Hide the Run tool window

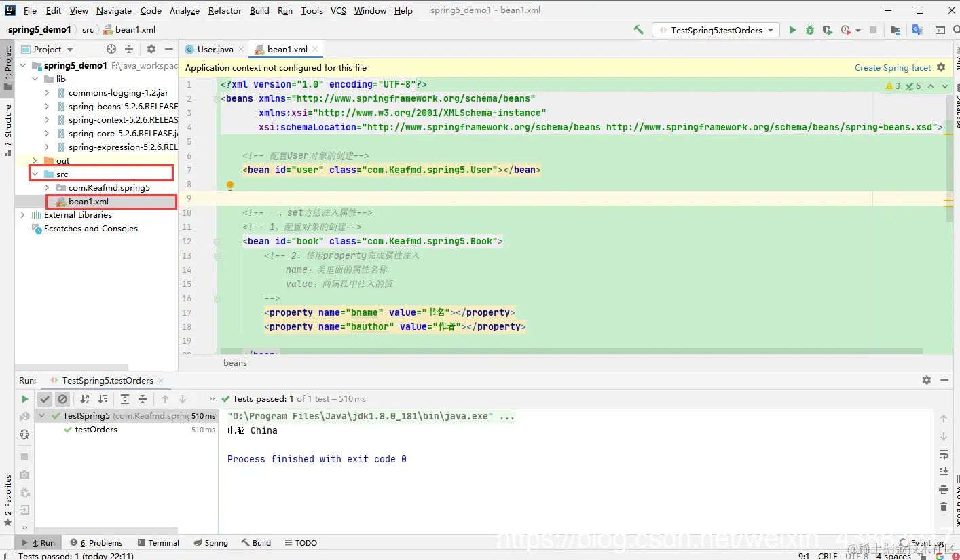click(944, 380)
